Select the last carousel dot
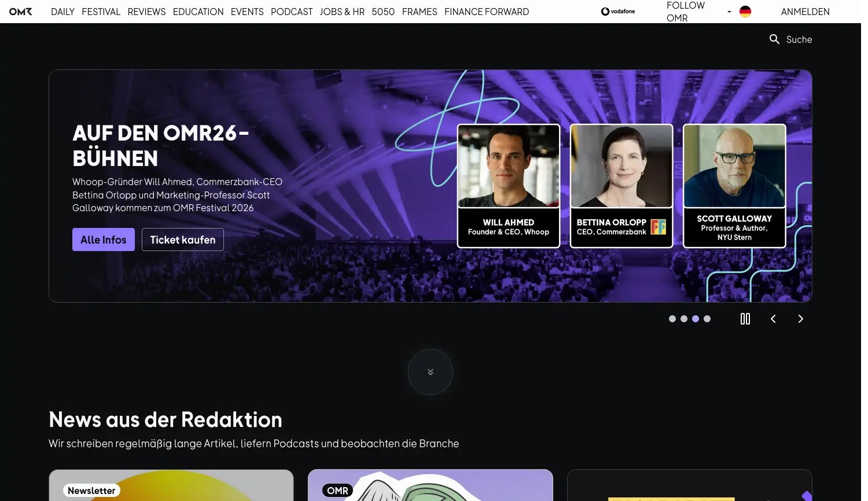 707,319
